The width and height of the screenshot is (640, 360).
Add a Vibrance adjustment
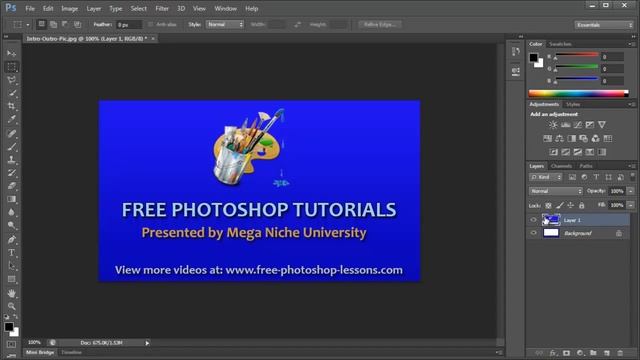click(x=602, y=125)
